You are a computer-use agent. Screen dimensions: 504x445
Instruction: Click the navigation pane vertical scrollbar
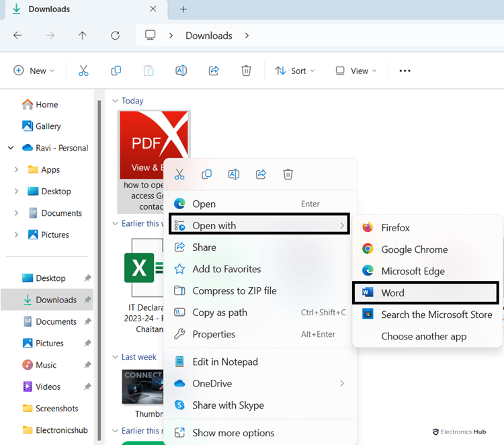(99, 270)
